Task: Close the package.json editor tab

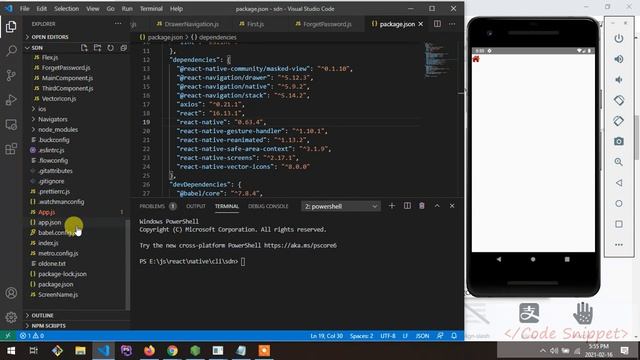Action: (x=421, y=24)
